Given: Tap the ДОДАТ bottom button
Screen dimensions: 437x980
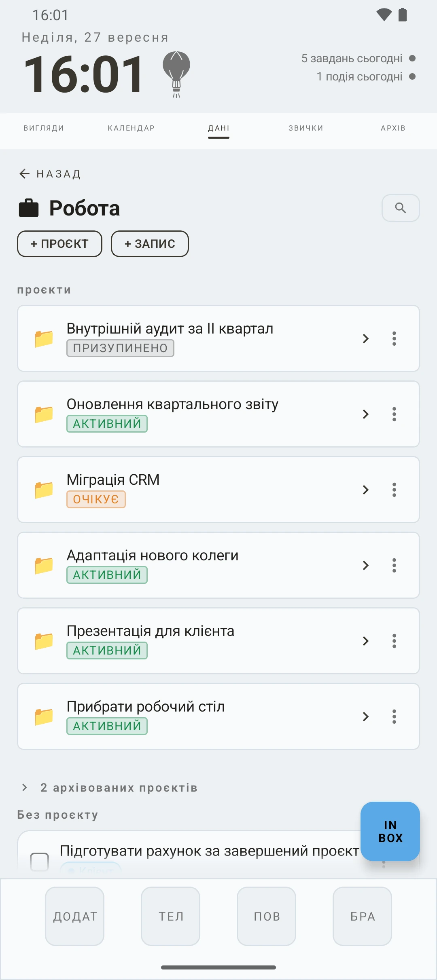Looking at the screenshot, I should tap(75, 916).
